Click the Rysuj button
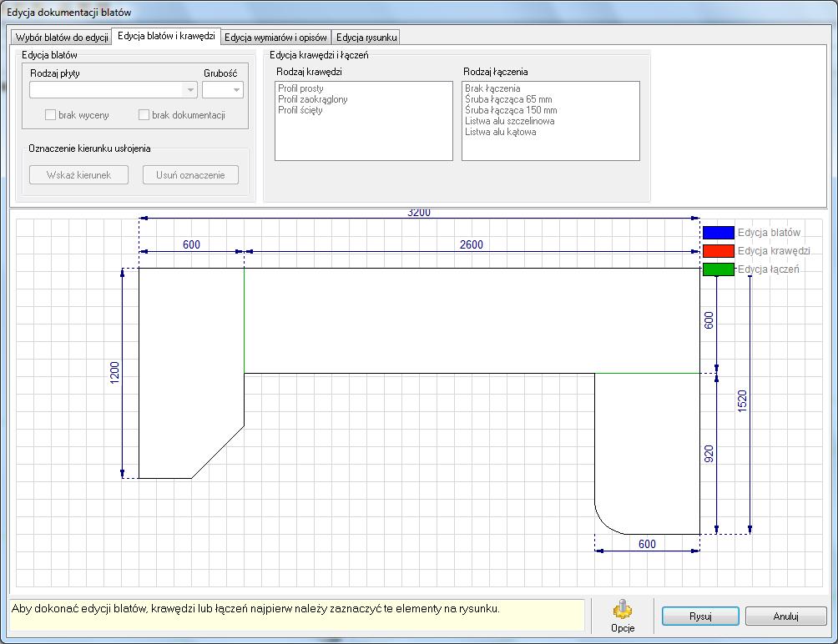The width and height of the screenshot is (838, 644). pos(700,616)
